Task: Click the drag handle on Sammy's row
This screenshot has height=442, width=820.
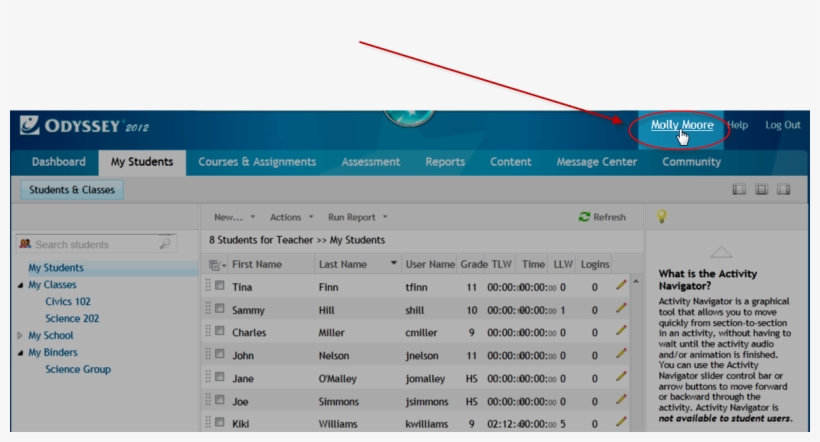Action: tap(208, 309)
